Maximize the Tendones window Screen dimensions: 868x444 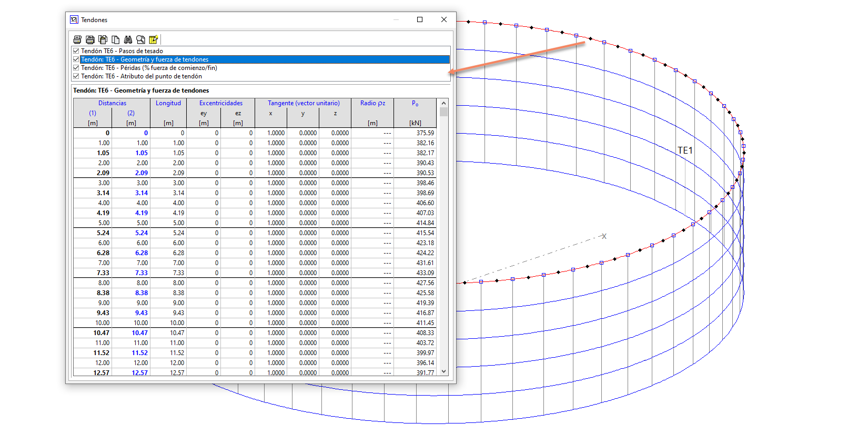[420, 19]
